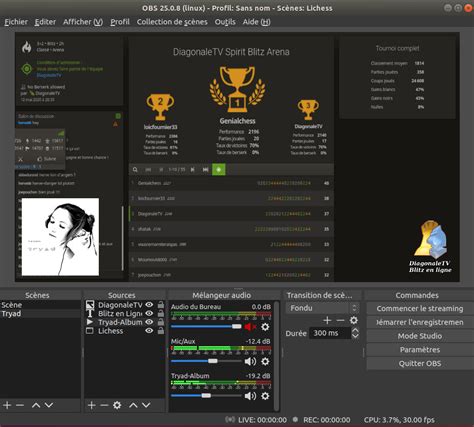Image resolution: width=474 pixels, height=427 pixels.
Task: Click green button in preview pagination bar
Action: coord(219,169)
